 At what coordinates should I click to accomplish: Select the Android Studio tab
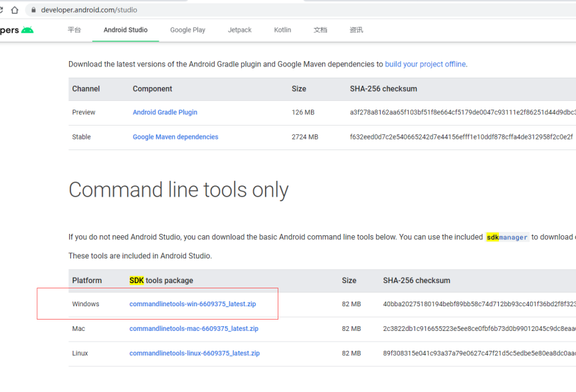point(126,30)
